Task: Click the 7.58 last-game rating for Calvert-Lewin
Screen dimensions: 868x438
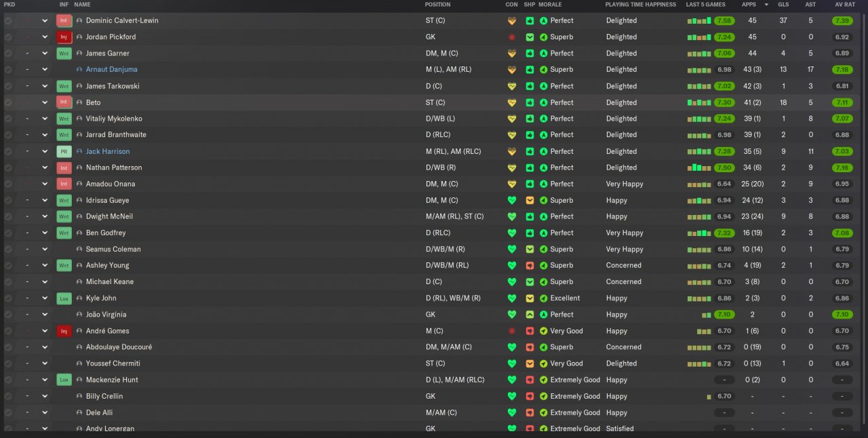Action: [724, 20]
